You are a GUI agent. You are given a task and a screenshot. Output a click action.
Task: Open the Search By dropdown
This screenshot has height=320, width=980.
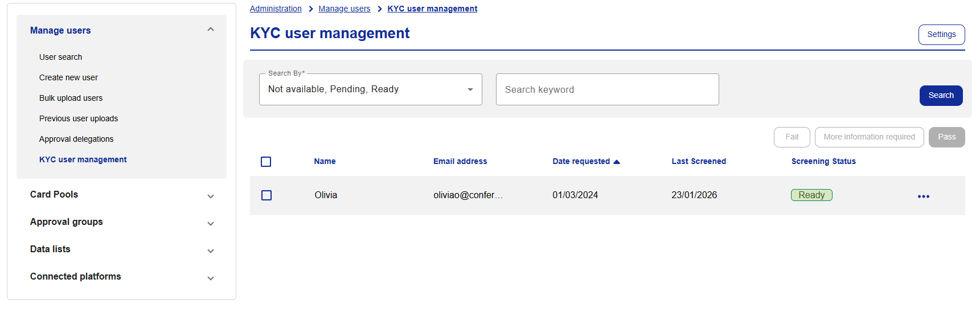click(370, 89)
